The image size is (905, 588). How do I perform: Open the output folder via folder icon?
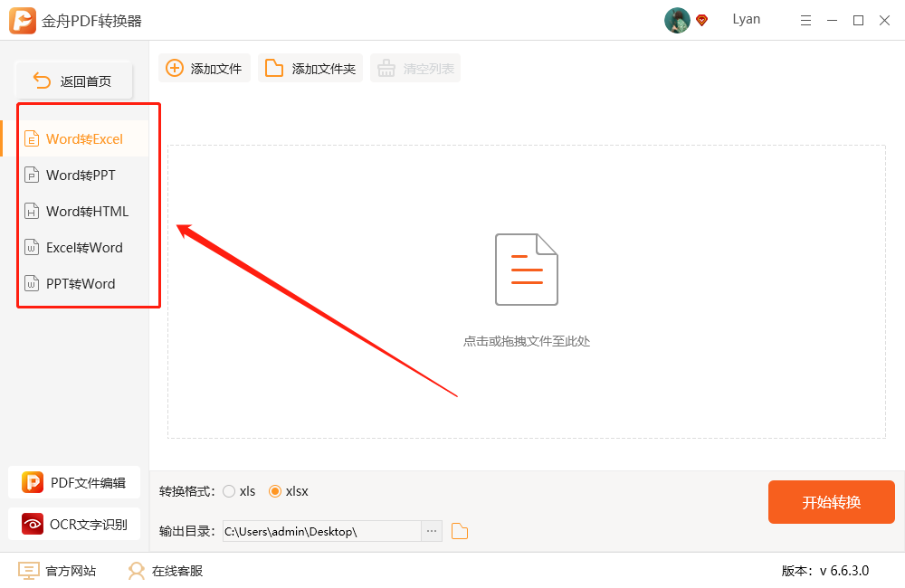click(460, 531)
